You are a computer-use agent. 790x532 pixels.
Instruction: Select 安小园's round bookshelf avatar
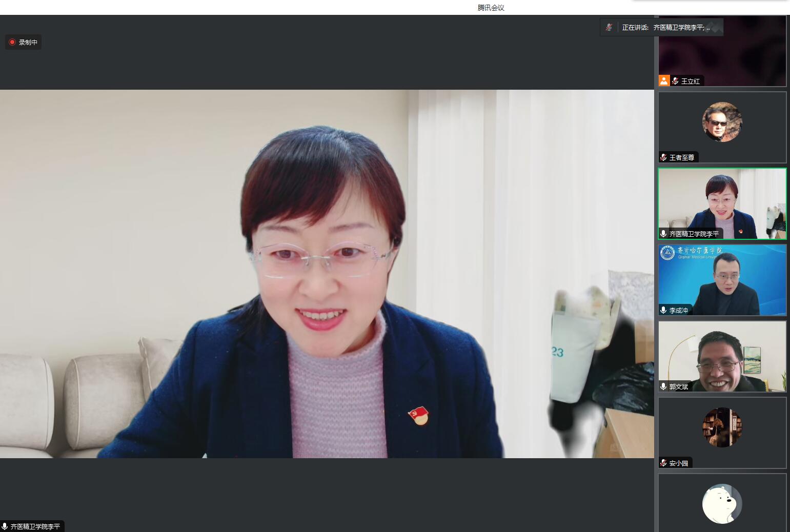click(722, 427)
